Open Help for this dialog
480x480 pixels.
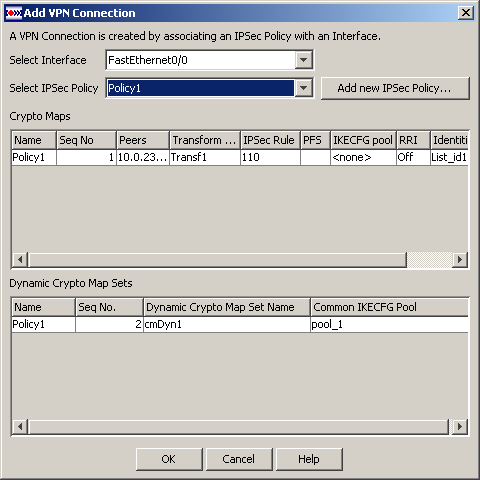309,459
